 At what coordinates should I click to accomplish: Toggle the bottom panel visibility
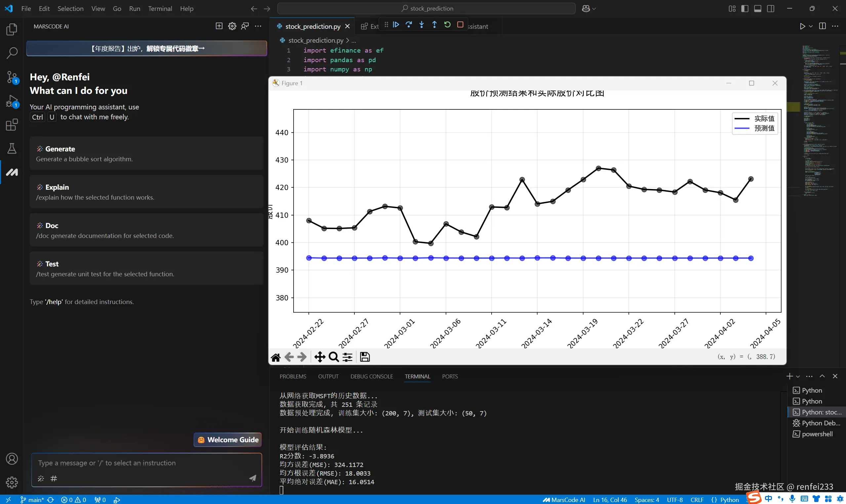point(757,8)
